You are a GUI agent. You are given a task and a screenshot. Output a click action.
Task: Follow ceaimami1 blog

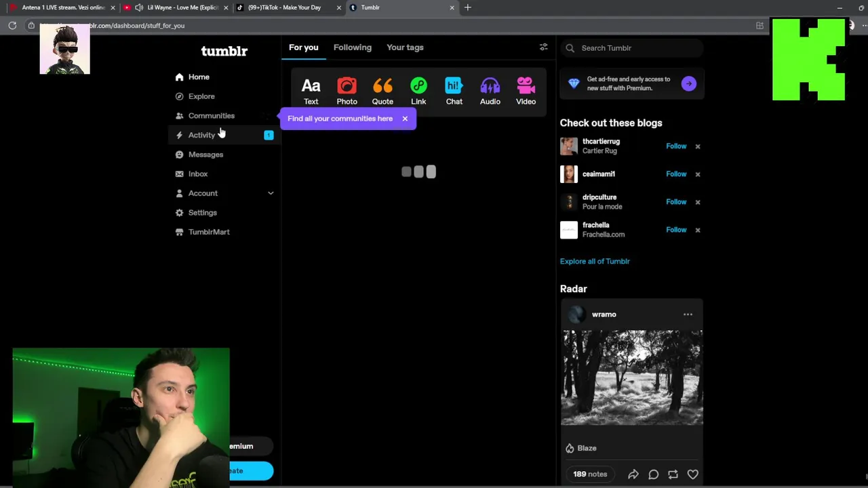click(676, 174)
